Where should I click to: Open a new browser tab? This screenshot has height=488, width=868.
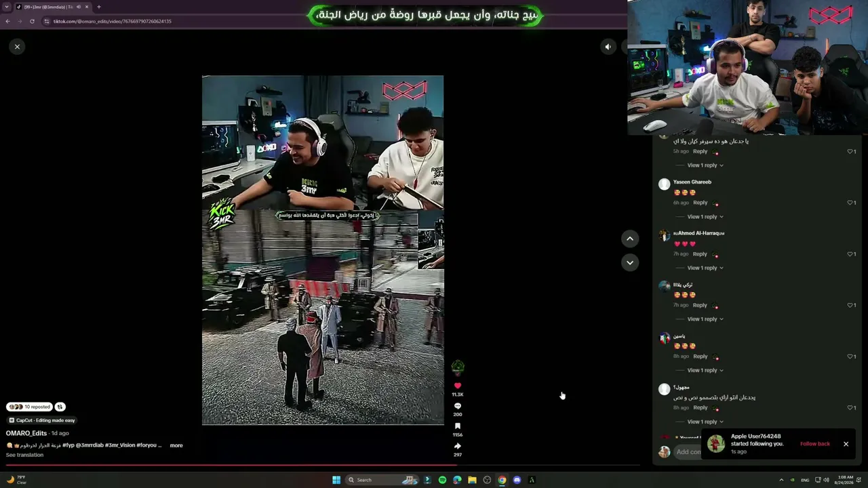[x=99, y=7]
